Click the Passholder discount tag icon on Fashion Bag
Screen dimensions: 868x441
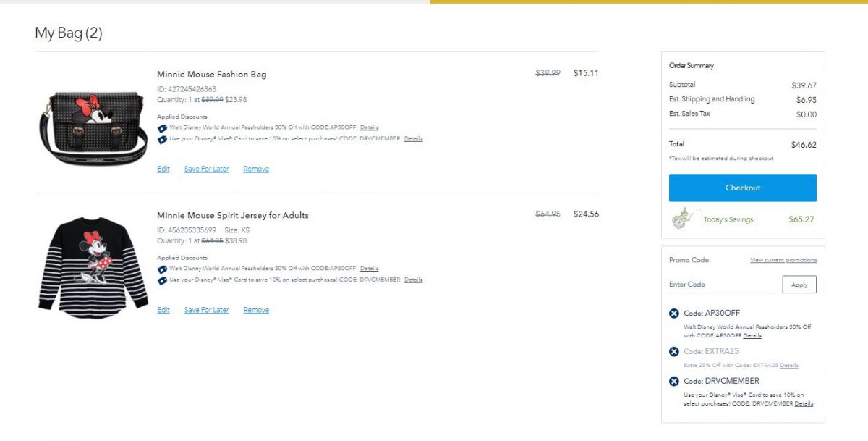click(162, 127)
